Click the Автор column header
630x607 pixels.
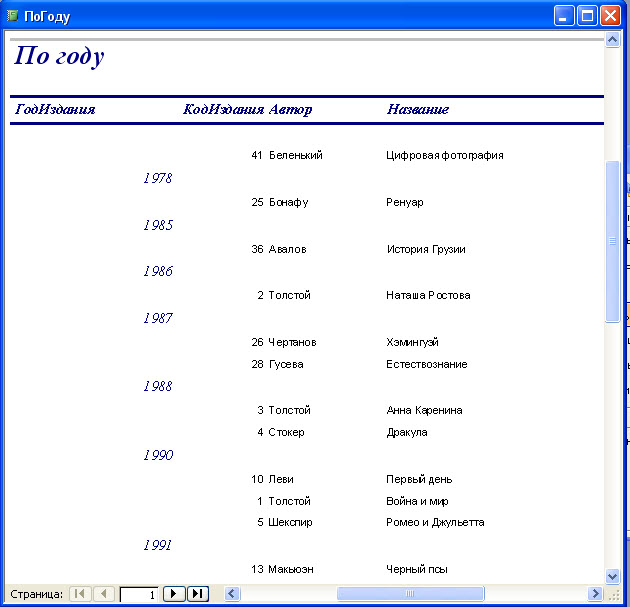tap(290, 109)
